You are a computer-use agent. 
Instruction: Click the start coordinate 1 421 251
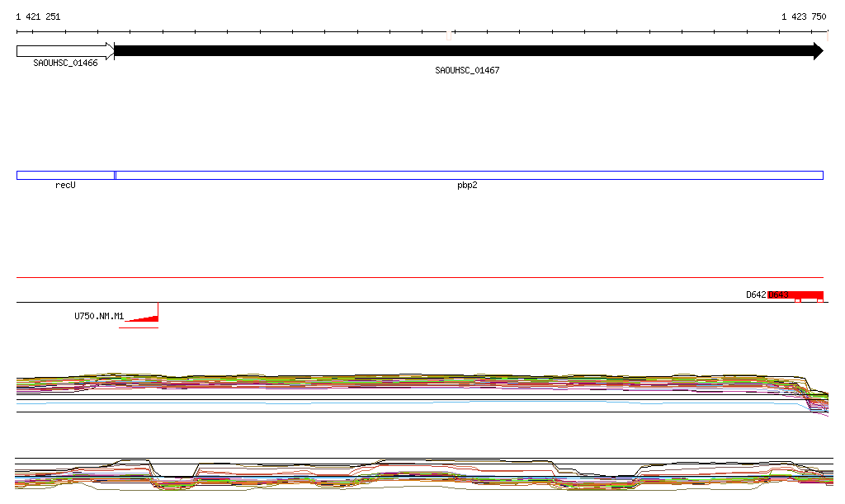[x=38, y=16]
